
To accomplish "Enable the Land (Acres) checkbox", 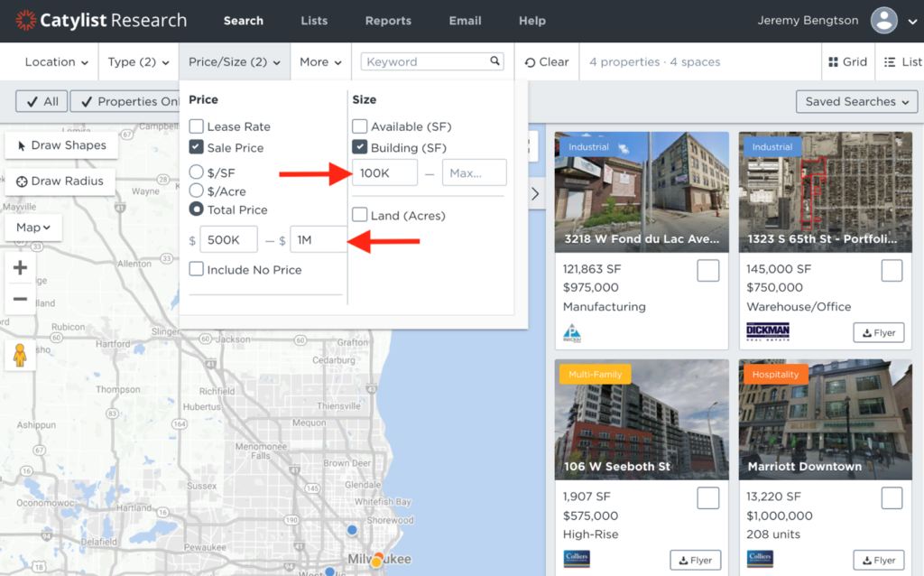I will pyautogui.click(x=359, y=215).
